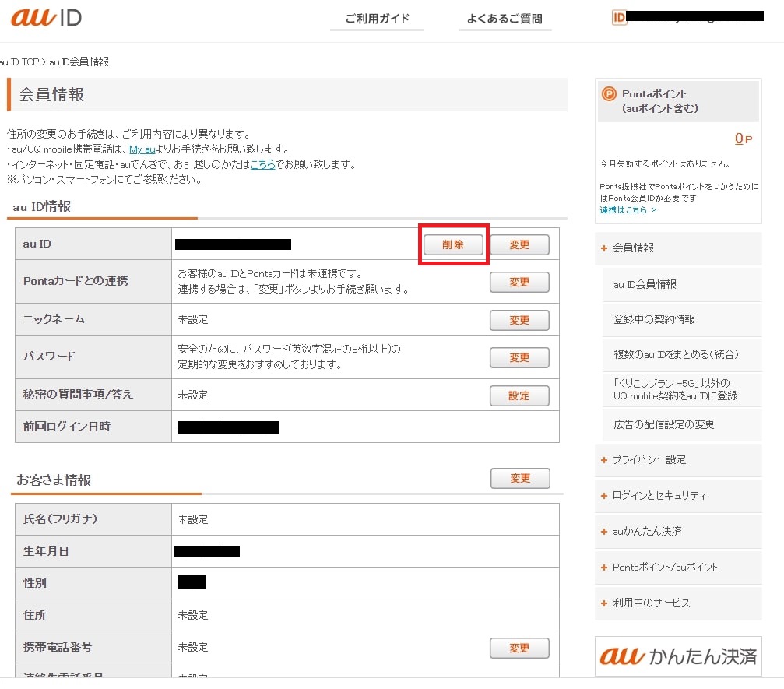Click the au ID logo

(46, 18)
